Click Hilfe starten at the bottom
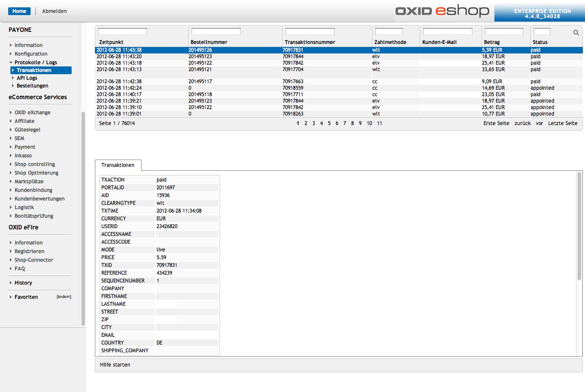Image resolution: width=585 pixels, height=392 pixels. [115, 365]
